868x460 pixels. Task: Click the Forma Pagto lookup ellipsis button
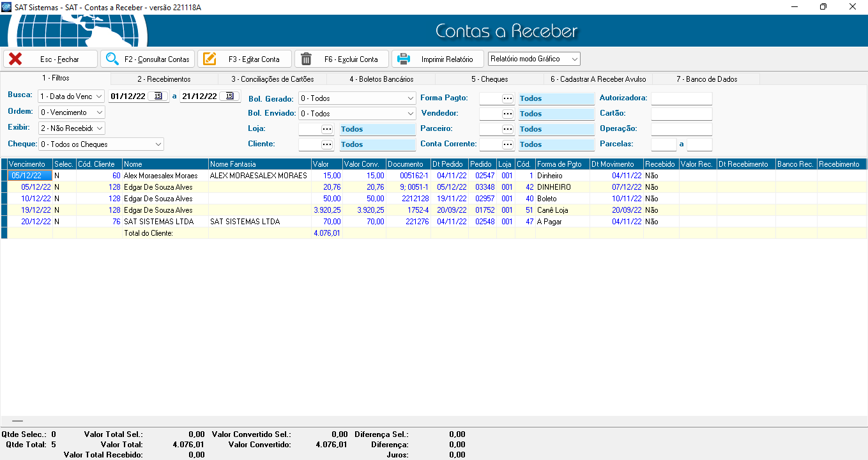(x=508, y=98)
